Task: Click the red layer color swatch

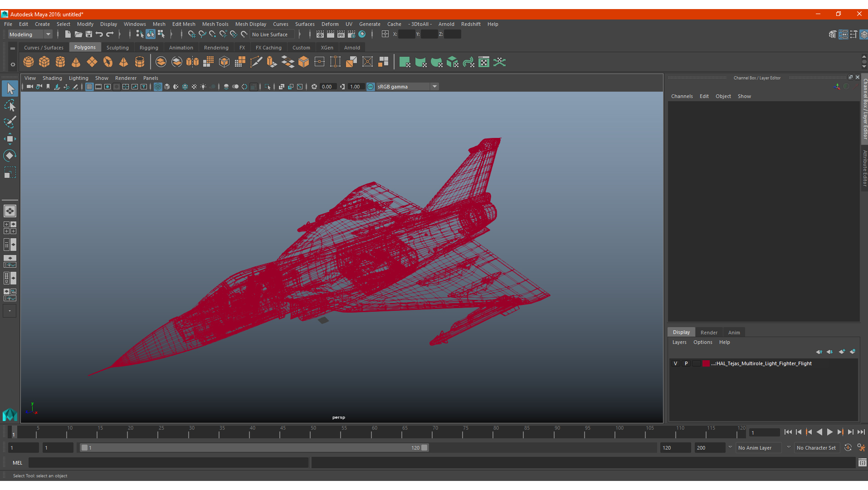Action: pos(706,363)
